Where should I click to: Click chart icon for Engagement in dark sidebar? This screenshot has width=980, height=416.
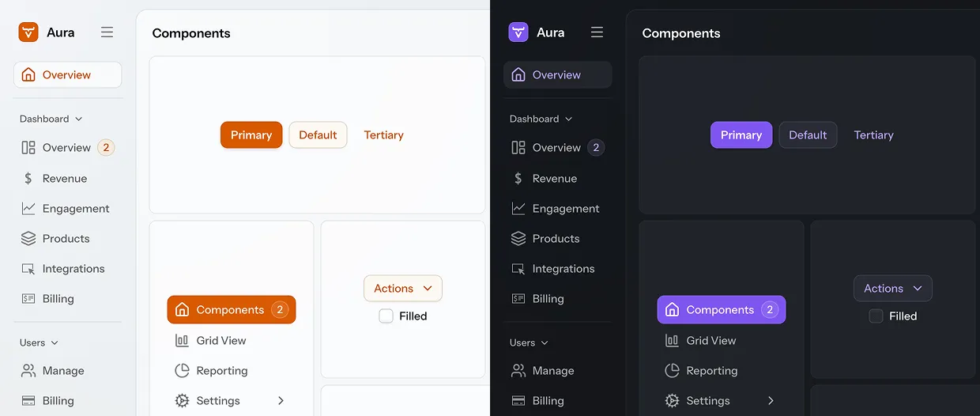(518, 209)
